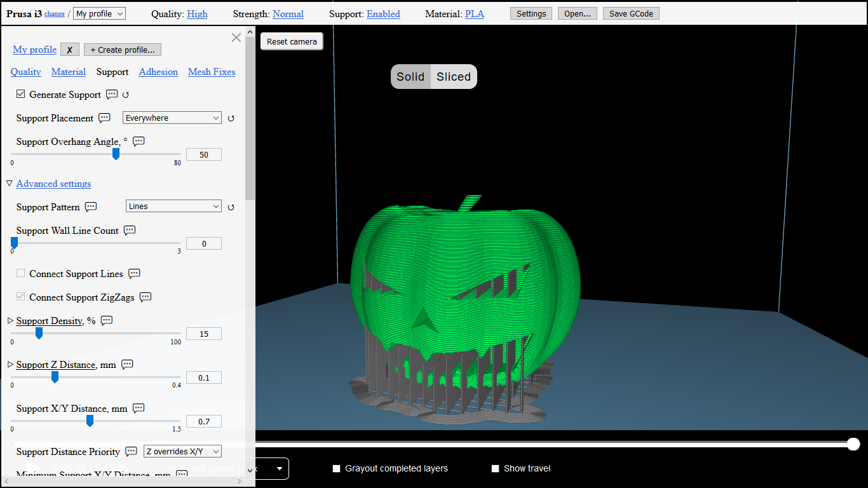This screenshot has height=488, width=868.
Task: Click the Support Density value field showing 15
Action: (204, 334)
